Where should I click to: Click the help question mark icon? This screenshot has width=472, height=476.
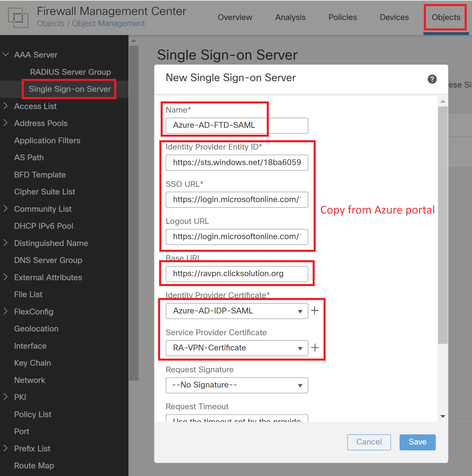click(x=432, y=79)
